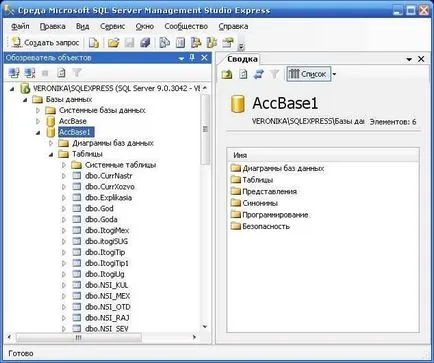The width and height of the screenshot is (434, 363).
Task: Select Представления folder in the summary list
Action: (269, 192)
